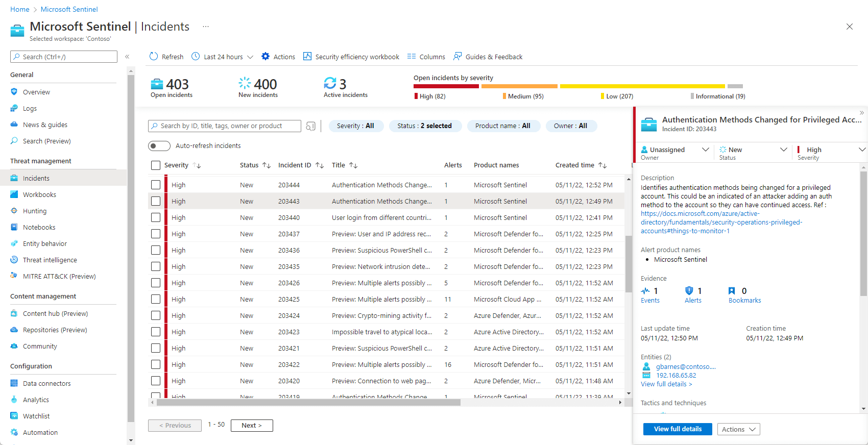Check the box for incident 203444
The image size is (868, 445).
tap(156, 185)
